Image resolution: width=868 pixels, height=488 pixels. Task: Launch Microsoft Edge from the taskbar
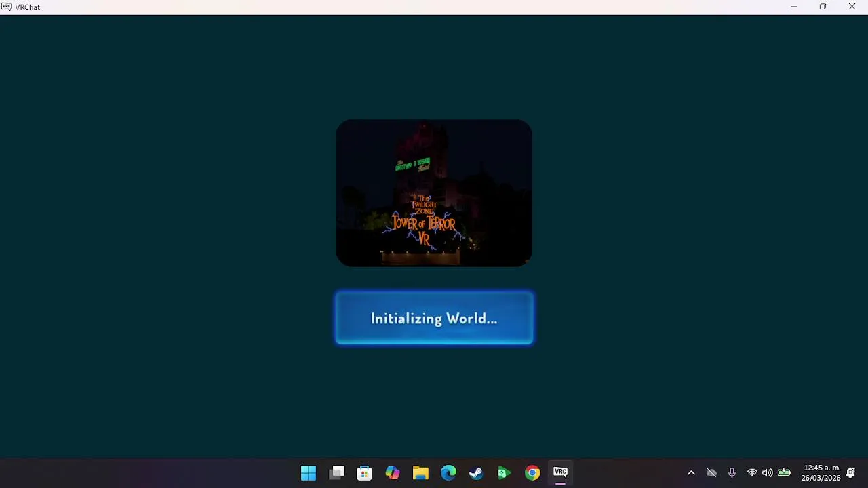click(448, 473)
